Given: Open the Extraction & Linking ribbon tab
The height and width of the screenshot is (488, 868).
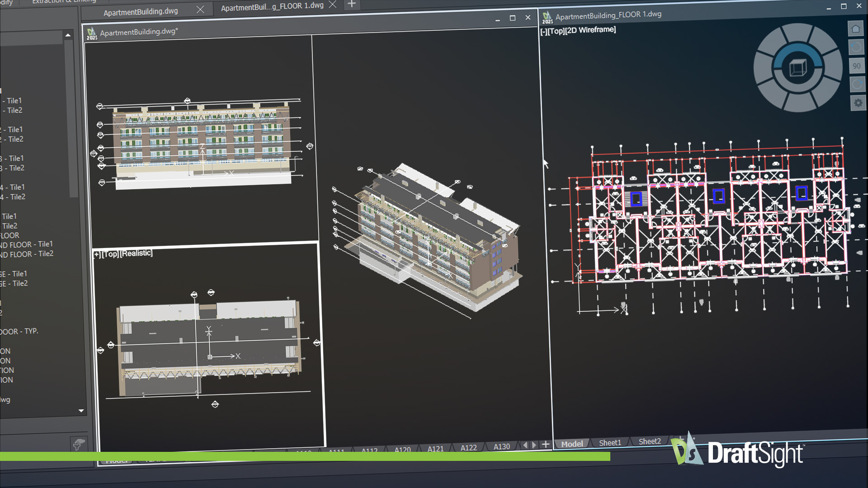Looking at the screenshot, I should click(65, 2).
